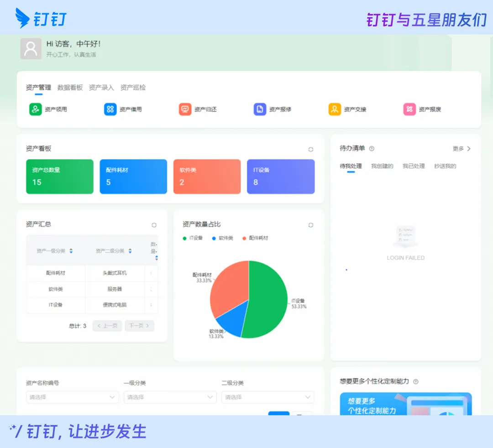Image resolution: width=493 pixels, height=448 pixels.
Task: Click help icon beside 想要更多个性化定制能力
Action: (416, 382)
